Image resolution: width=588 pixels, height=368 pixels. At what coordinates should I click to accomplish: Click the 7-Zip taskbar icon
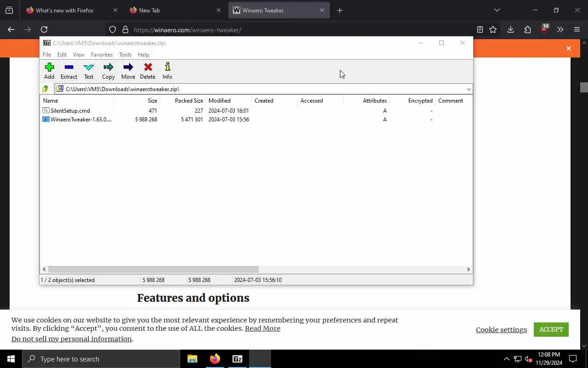pos(237,359)
